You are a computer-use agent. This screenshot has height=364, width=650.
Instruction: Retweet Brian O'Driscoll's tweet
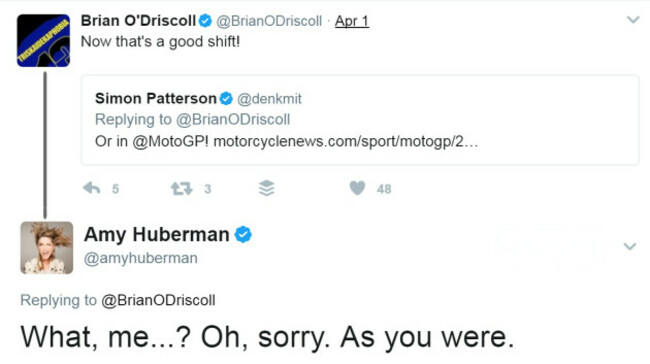[x=182, y=189]
